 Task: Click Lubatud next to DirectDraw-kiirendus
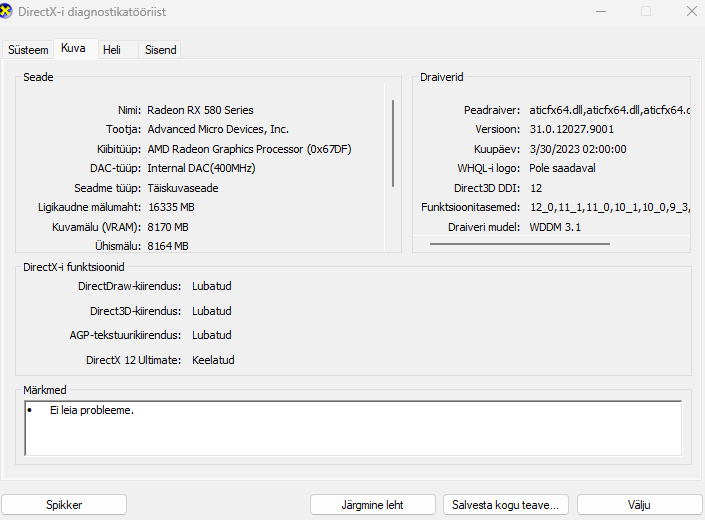point(212,286)
